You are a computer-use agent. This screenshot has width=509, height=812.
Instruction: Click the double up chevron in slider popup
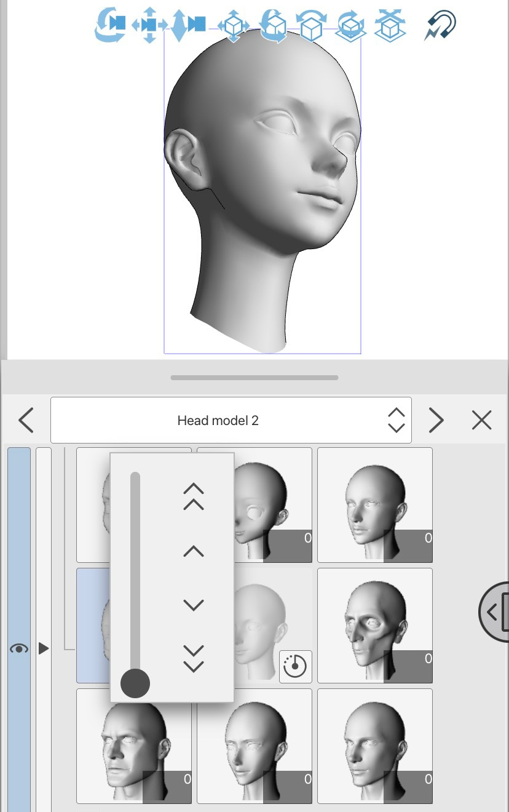(194, 497)
